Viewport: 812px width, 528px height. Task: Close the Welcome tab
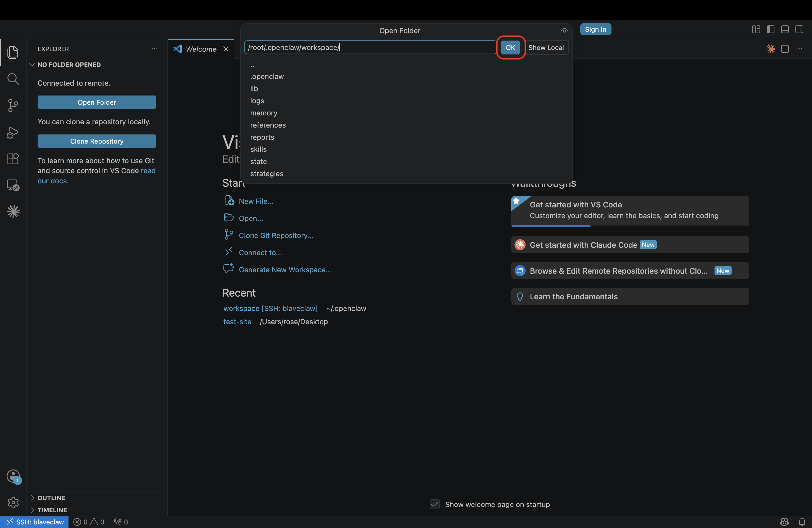pyautogui.click(x=226, y=49)
